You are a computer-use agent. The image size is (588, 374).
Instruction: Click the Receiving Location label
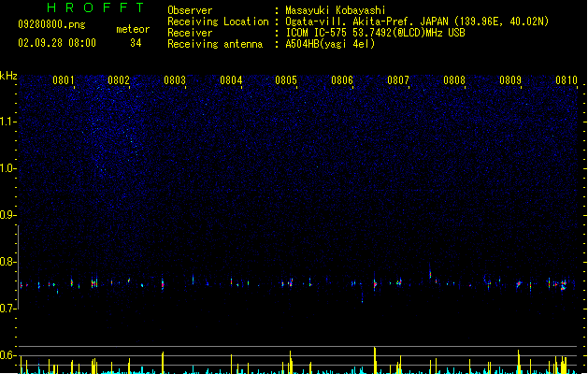tap(218, 22)
